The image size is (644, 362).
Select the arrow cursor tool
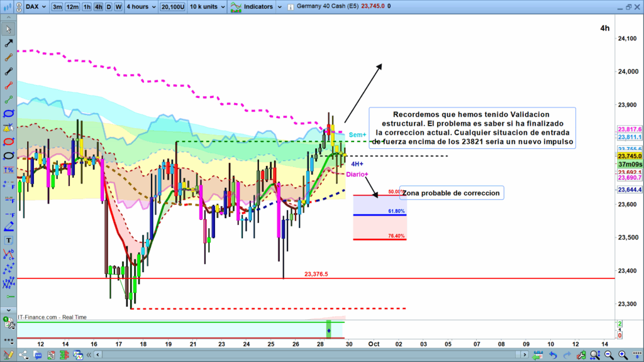8,30
